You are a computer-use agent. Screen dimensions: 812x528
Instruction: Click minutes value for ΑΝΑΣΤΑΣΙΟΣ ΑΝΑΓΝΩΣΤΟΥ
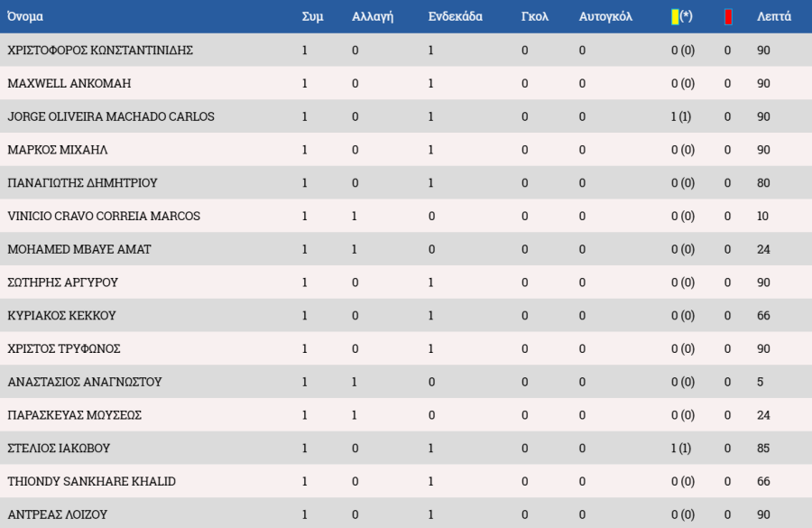pyautogui.click(x=761, y=382)
